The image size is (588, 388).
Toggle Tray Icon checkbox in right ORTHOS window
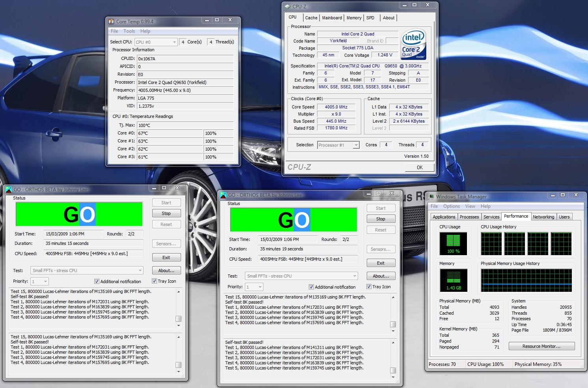click(x=369, y=287)
